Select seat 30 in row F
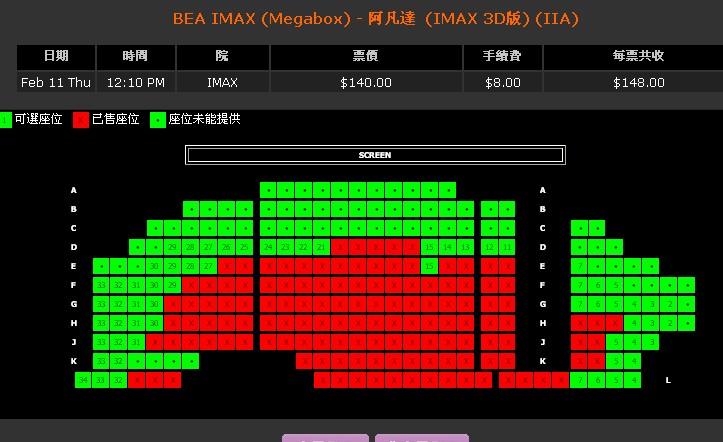Screen dimensions: 723x442 pyautogui.click(x=155, y=285)
